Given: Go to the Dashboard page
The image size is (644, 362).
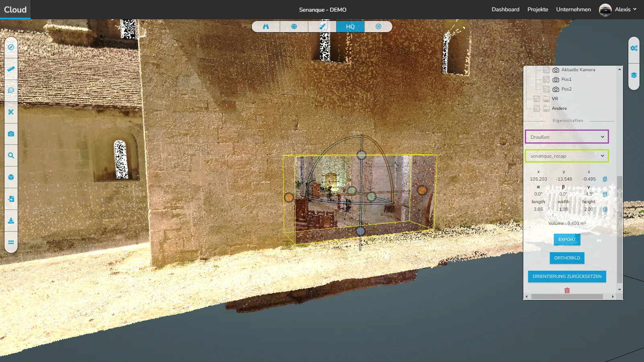Looking at the screenshot, I should (505, 10).
